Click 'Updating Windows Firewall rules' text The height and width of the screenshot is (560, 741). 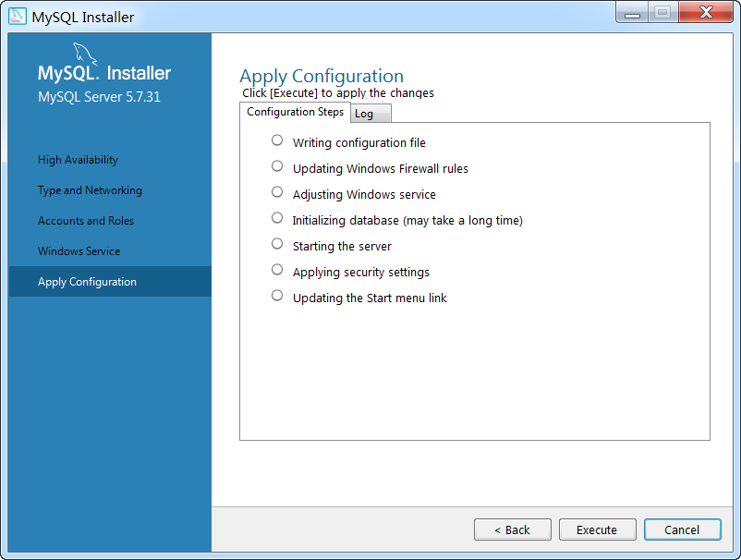point(381,169)
